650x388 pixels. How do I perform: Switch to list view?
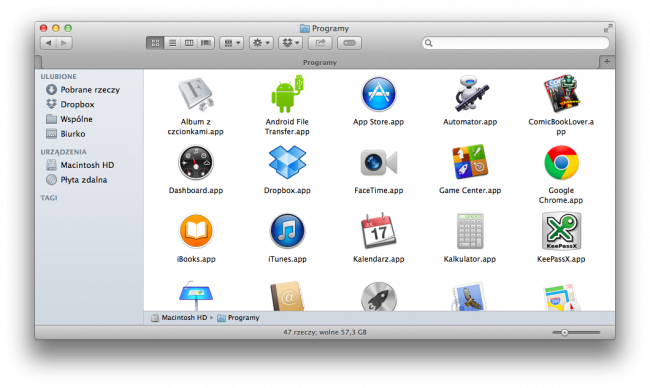pyautogui.click(x=172, y=43)
